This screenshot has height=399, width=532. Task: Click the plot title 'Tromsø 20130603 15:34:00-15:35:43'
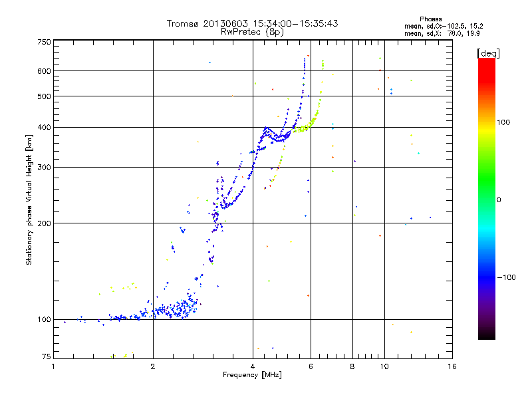pyautogui.click(x=252, y=23)
